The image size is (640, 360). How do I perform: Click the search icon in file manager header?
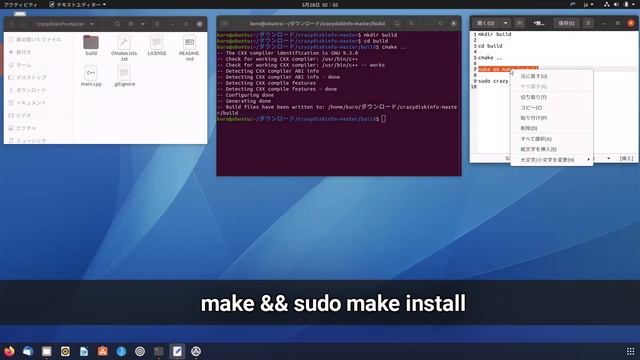tap(117, 24)
